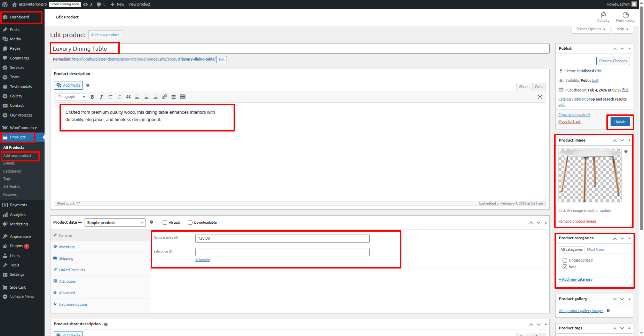The image size is (644, 336).
Task: Tick the Uncategorized category checkbox
Action: (565, 261)
